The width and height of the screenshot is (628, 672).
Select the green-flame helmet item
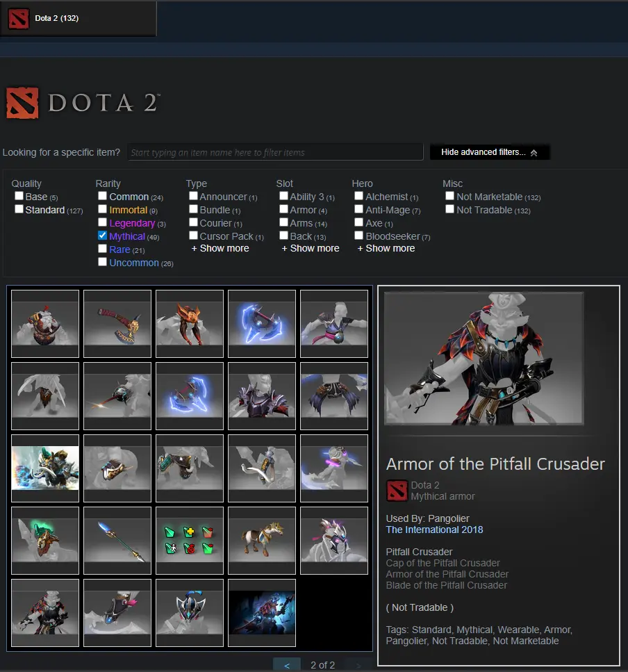coord(45,540)
